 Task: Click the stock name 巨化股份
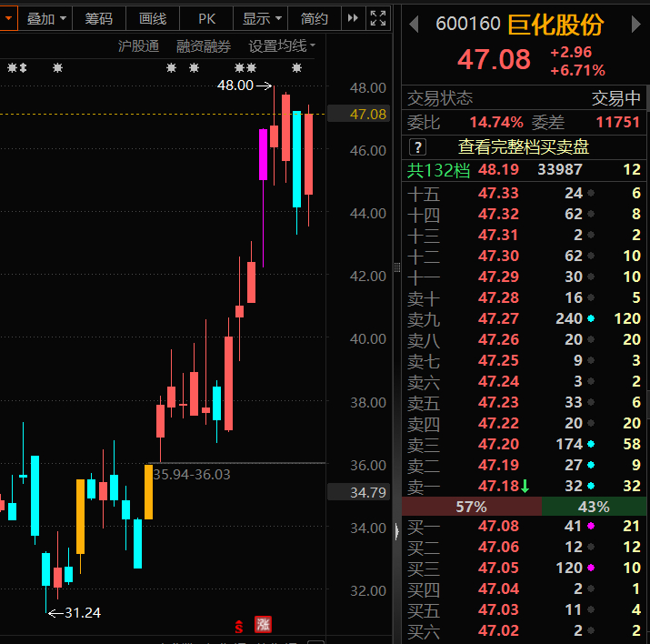click(555, 25)
